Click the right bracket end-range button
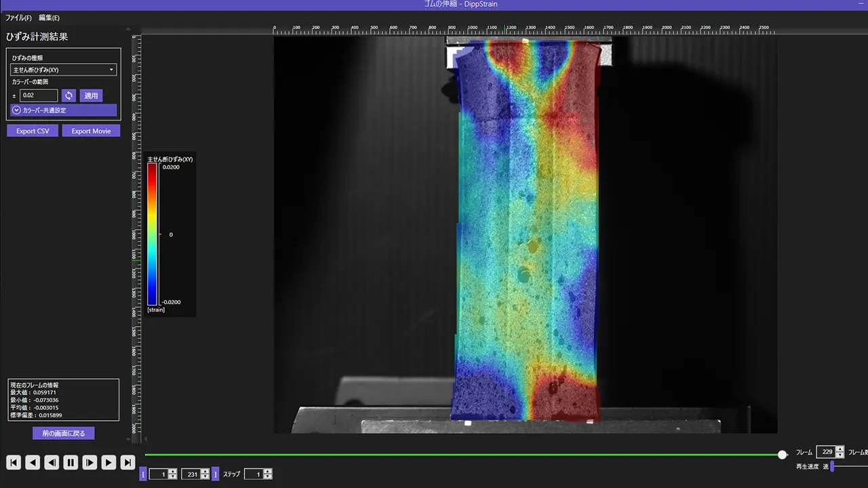 (216, 474)
